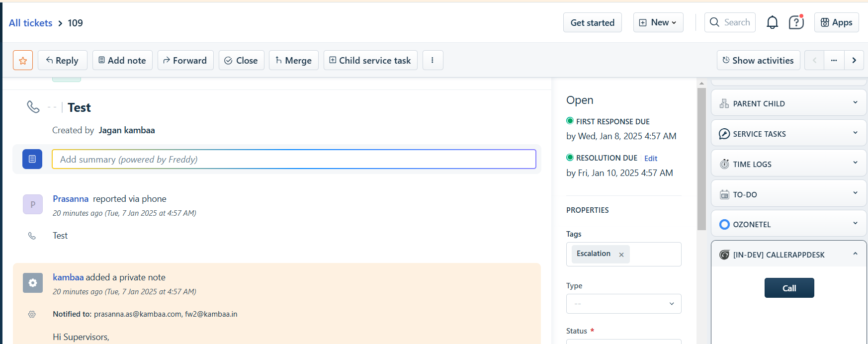Click Reply in the ticket toolbar
This screenshot has height=344, width=868.
[62, 60]
